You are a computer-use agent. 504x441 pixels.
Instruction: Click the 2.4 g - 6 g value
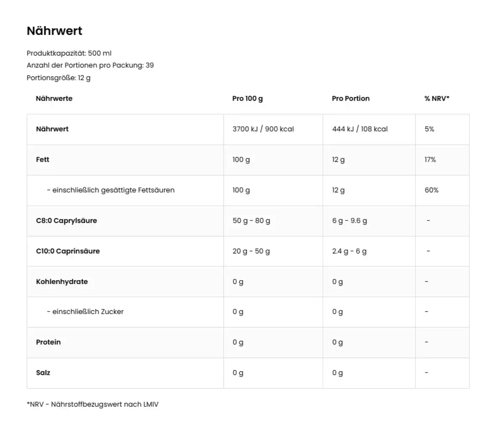[x=349, y=251]
